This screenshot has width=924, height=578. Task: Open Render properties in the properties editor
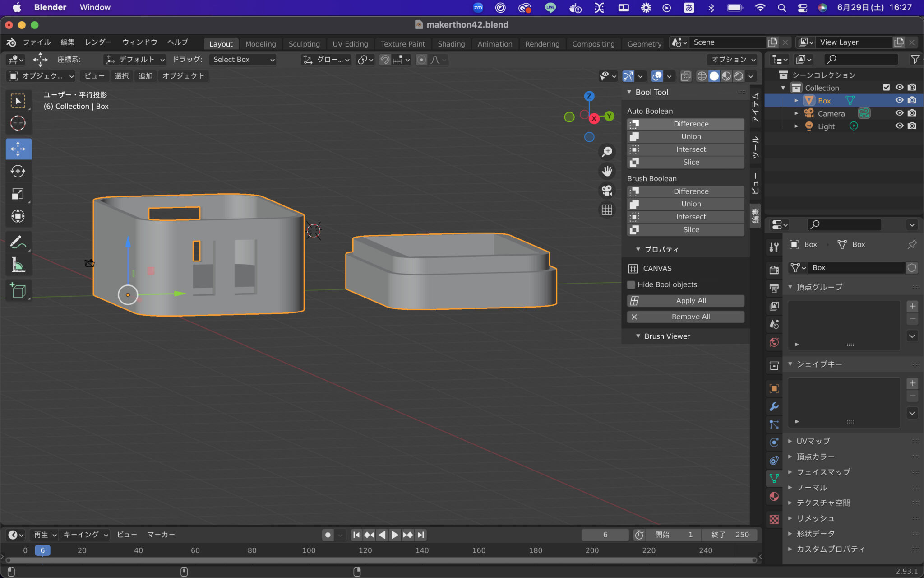pyautogui.click(x=774, y=269)
